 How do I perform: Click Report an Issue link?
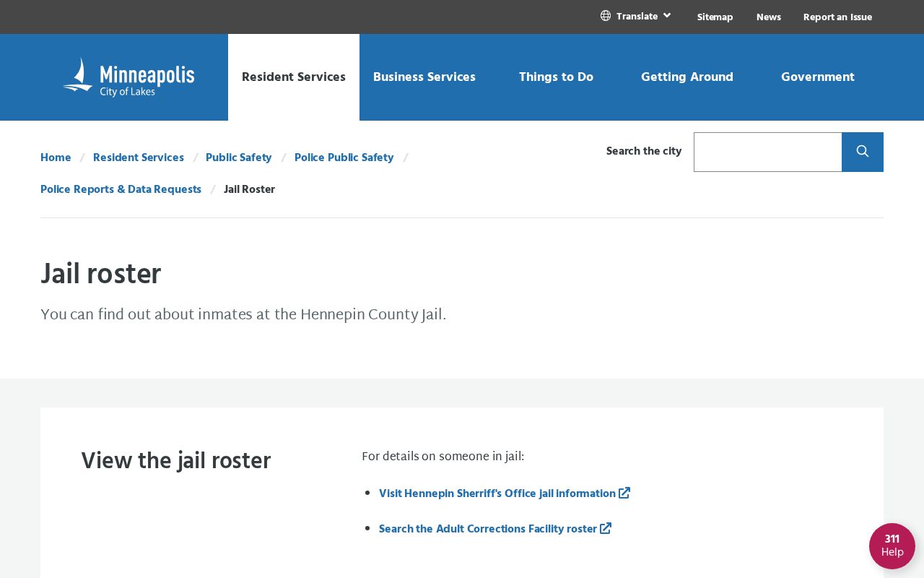(x=837, y=17)
